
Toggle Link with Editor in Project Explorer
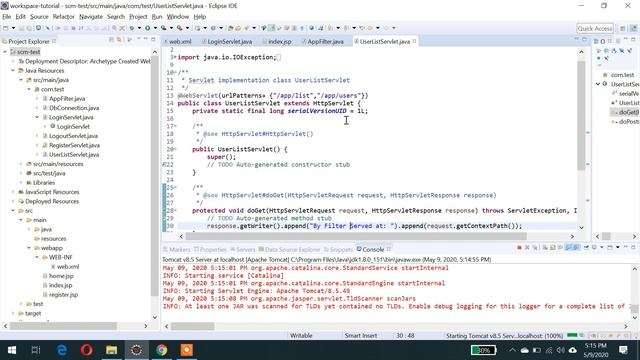(x=119, y=40)
